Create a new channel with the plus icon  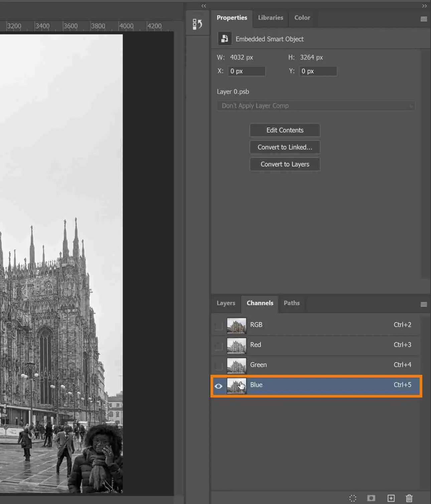(390, 498)
